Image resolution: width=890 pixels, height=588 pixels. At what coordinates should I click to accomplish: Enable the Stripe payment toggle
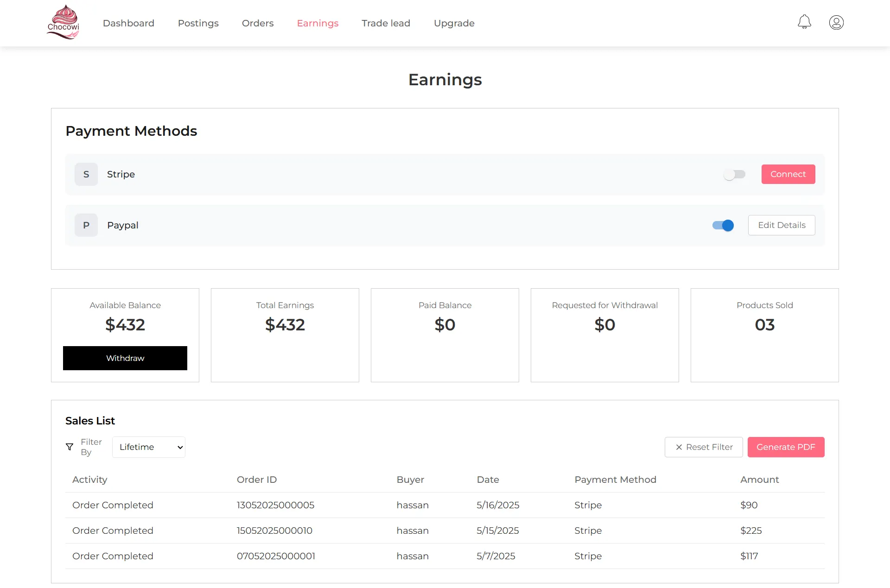coord(734,175)
